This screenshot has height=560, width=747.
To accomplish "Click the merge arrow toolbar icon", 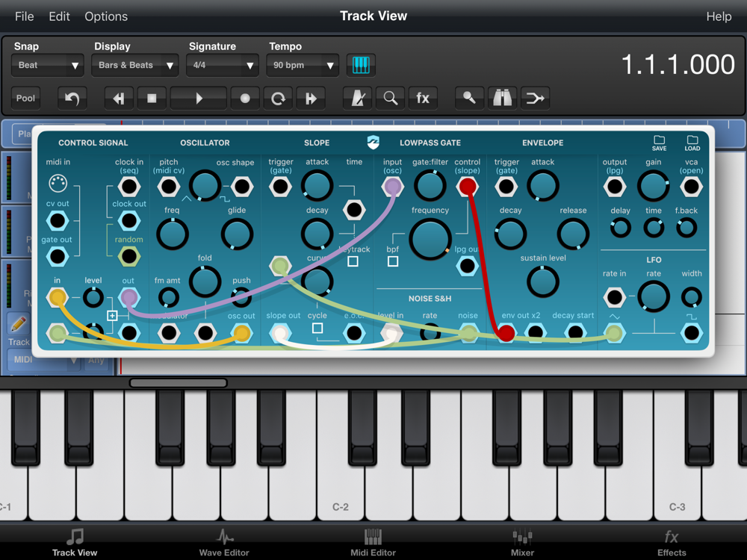I will click(535, 98).
